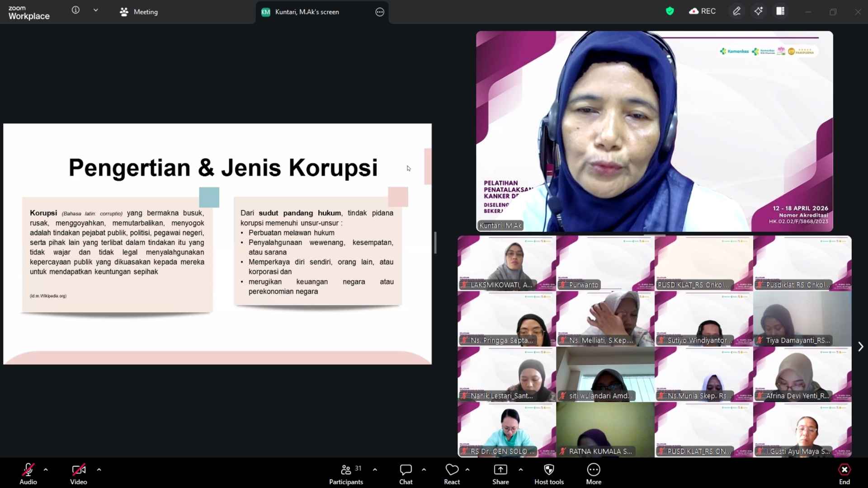Select the Kuntari, M.Ak's screen tab
Viewport: 868px width, 488px height.
click(x=307, y=12)
